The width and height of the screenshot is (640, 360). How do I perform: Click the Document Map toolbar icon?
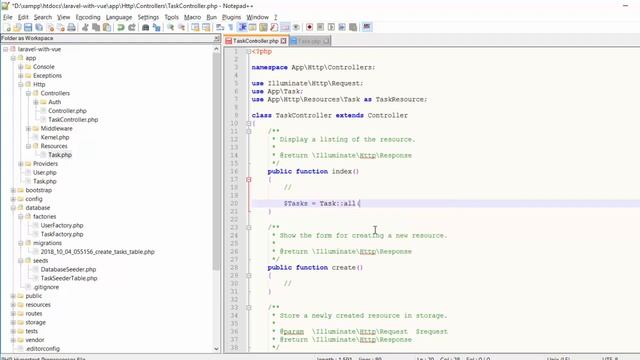click(263, 27)
